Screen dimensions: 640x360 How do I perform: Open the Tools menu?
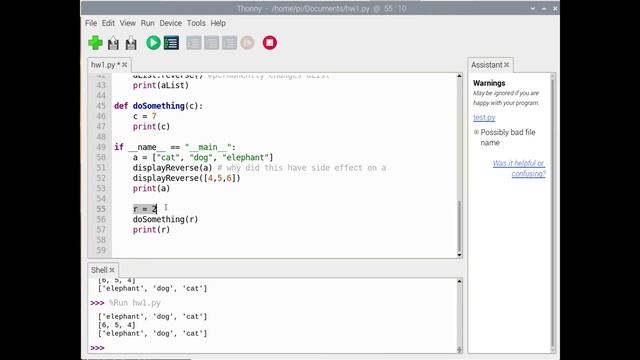click(196, 23)
